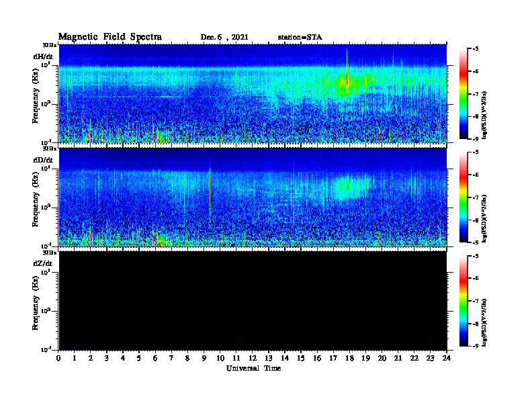Click the dD/dt spectrogram plot area
Image resolution: width=532 pixels, height=411 pixels.
pyautogui.click(x=253, y=197)
